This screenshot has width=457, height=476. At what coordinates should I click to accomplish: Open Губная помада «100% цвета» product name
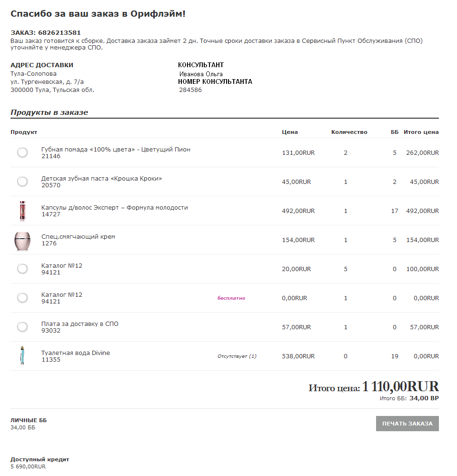116,149
